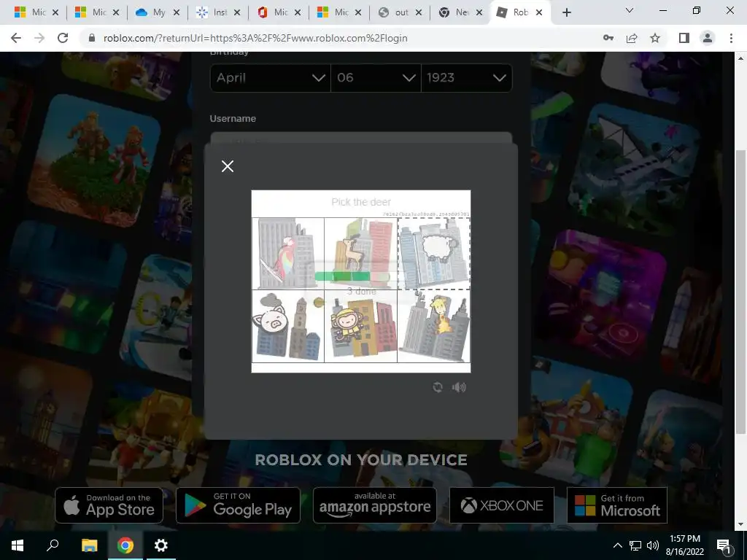Select the pig image tile
The height and width of the screenshot is (560, 747).
click(288, 326)
